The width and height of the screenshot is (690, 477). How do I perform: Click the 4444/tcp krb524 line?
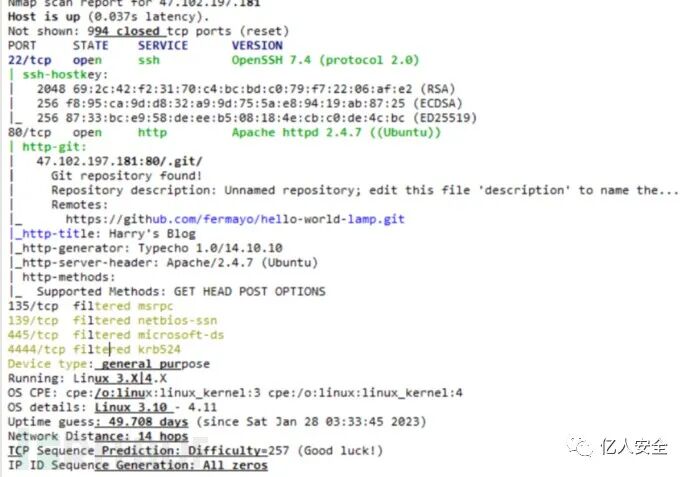click(x=94, y=349)
